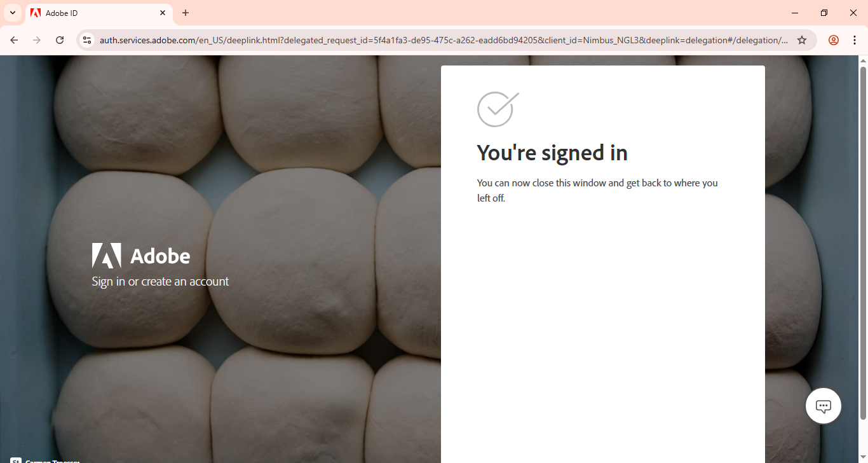Open the Chrome profile avatar icon

pyautogui.click(x=834, y=40)
